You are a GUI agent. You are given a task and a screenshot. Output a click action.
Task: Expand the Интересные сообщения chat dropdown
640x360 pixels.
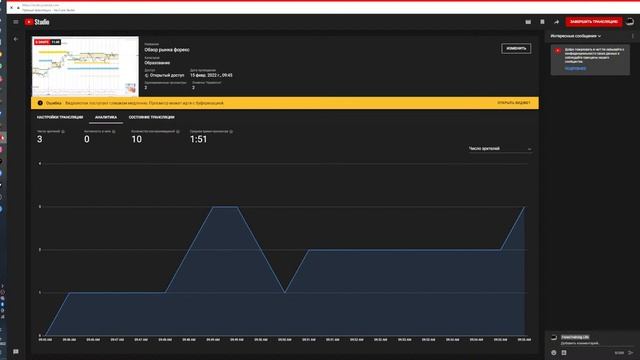click(x=576, y=36)
